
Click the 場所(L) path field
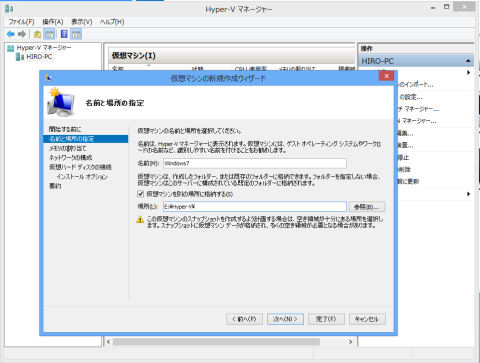point(255,207)
